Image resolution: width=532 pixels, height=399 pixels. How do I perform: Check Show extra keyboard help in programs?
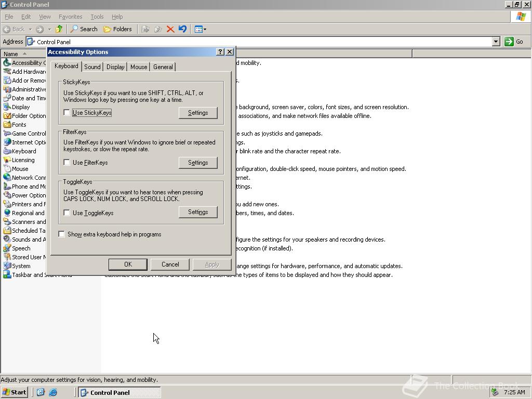click(61, 234)
